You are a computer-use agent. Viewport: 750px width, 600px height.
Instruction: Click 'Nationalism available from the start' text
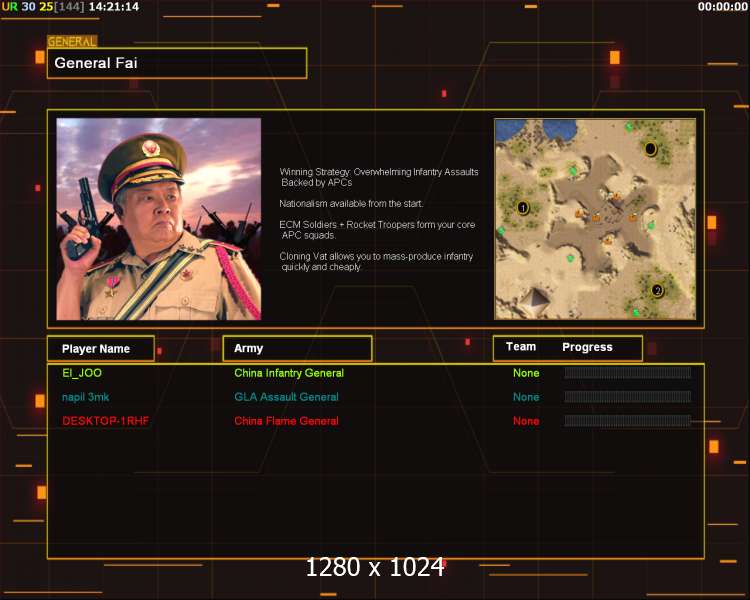point(351,203)
